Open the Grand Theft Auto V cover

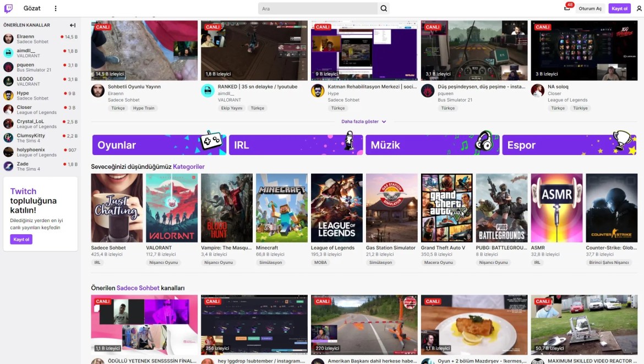tap(447, 208)
